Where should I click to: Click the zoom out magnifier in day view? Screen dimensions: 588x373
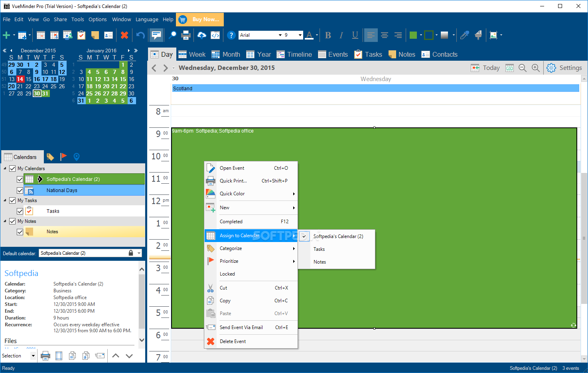523,68
